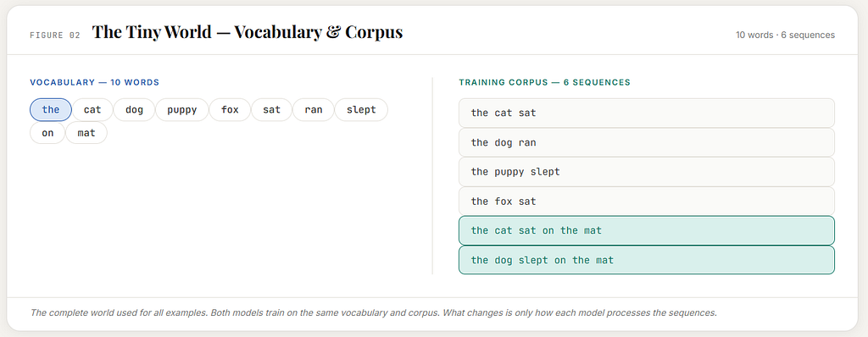Select sequence 'the dog ran'
This screenshot has width=868, height=337.
[x=647, y=142]
